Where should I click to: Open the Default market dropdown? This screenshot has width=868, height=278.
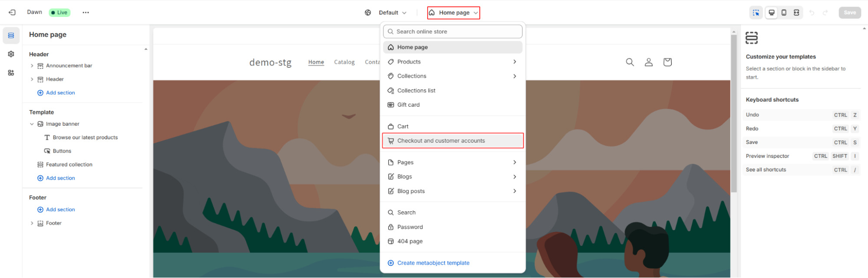pyautogui.click(x=392, y=13)
